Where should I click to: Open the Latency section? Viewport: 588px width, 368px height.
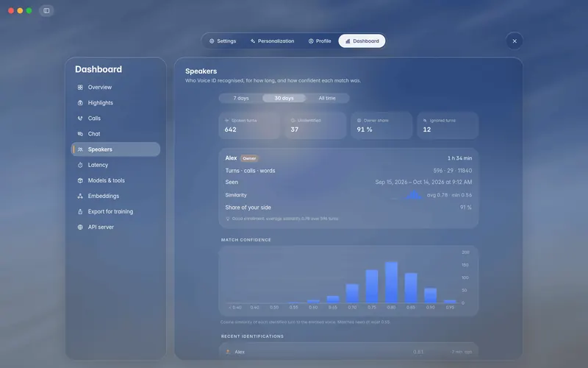[115, 165]
